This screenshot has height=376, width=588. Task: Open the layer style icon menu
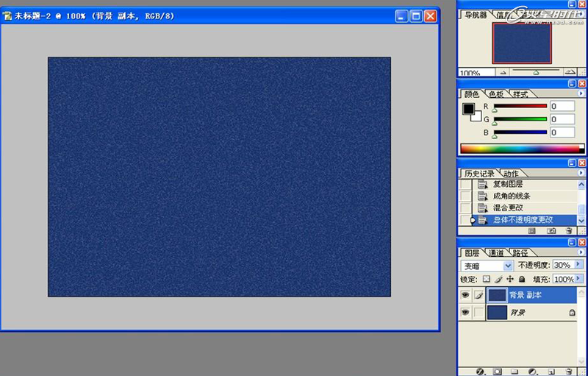[481, 372]
